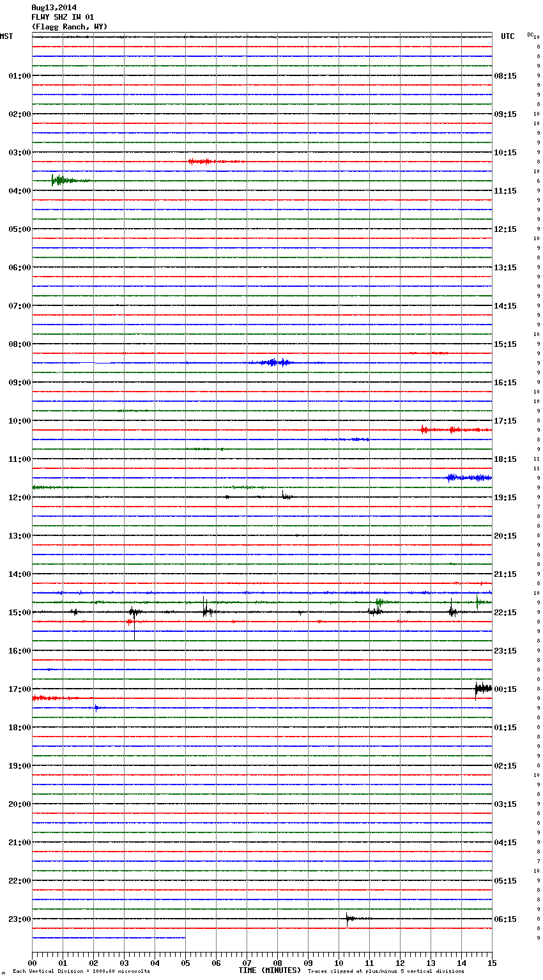Click the vertical division microvolts scale note

pyautogui.click(x=81, y=972)
